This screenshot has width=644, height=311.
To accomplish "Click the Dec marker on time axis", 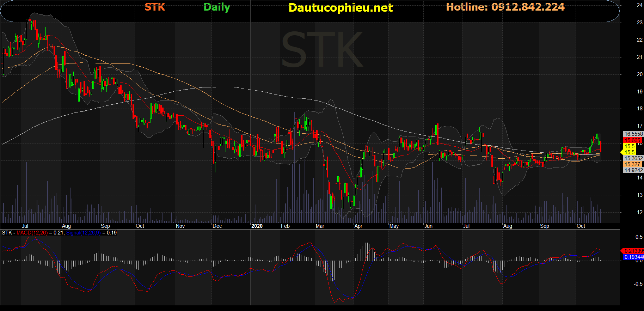I will click(217, 226).
